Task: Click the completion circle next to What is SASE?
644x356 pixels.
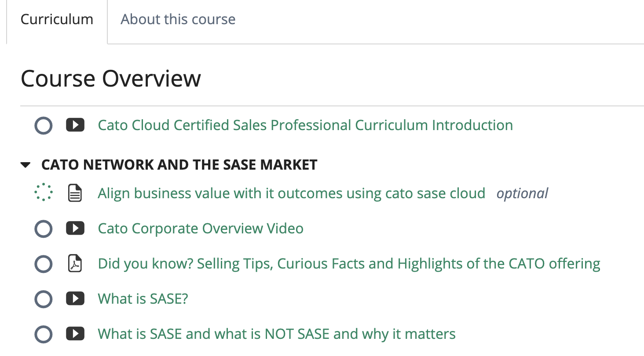Action: tap(43, 299)
